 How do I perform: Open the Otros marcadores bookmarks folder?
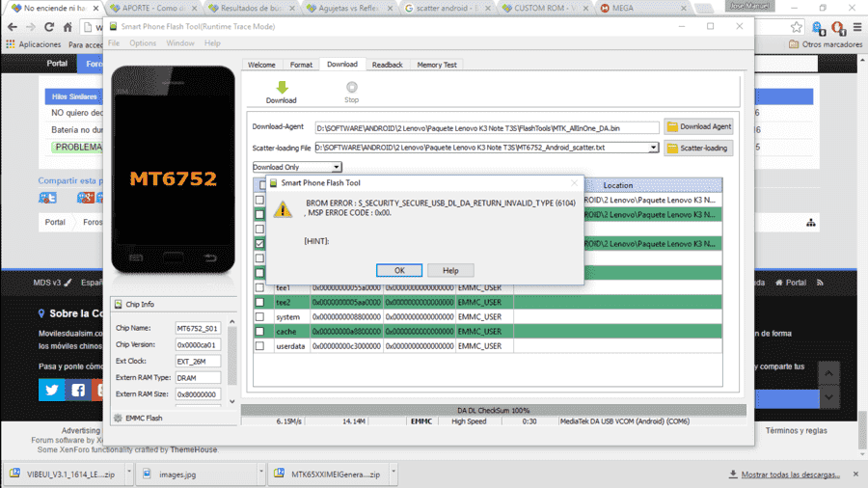click(x=825, y=44)
